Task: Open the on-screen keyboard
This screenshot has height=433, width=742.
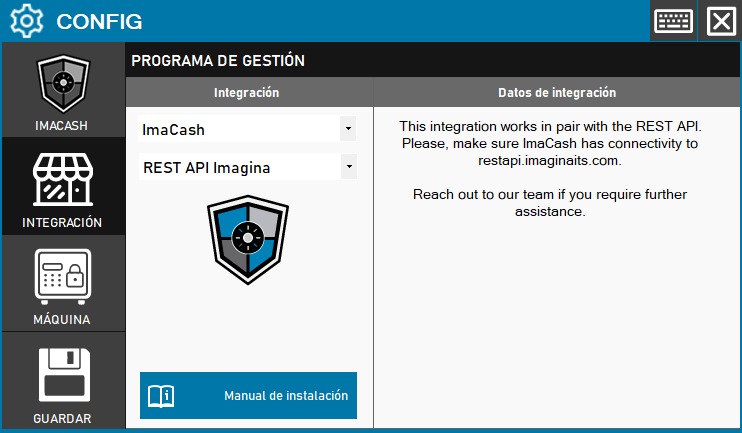Action: (675, 21)
